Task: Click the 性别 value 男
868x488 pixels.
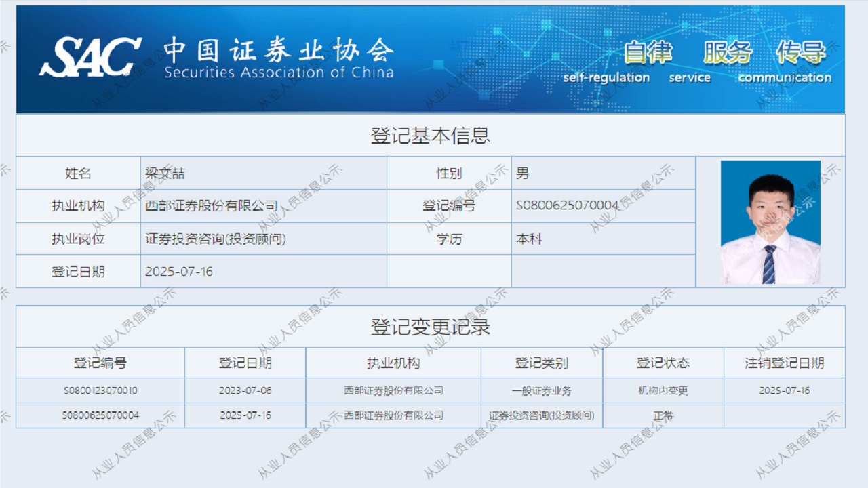Action: pos(522,174)
